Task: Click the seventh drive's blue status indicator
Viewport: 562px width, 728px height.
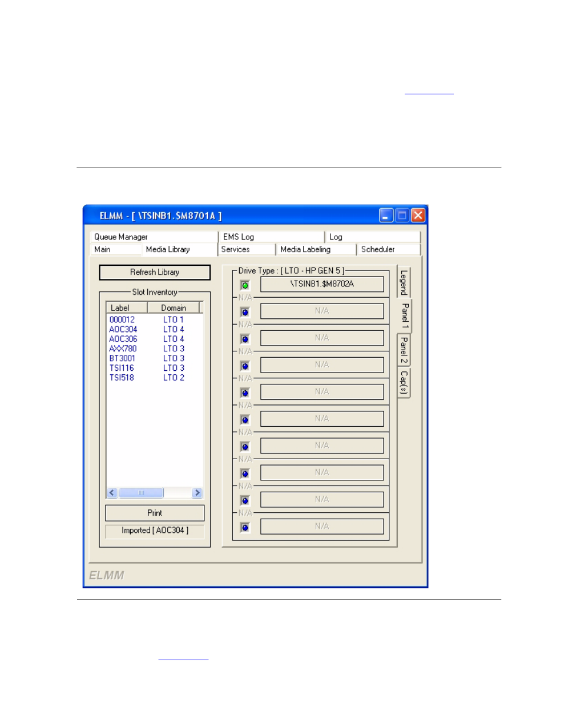Action: [245, 447]
